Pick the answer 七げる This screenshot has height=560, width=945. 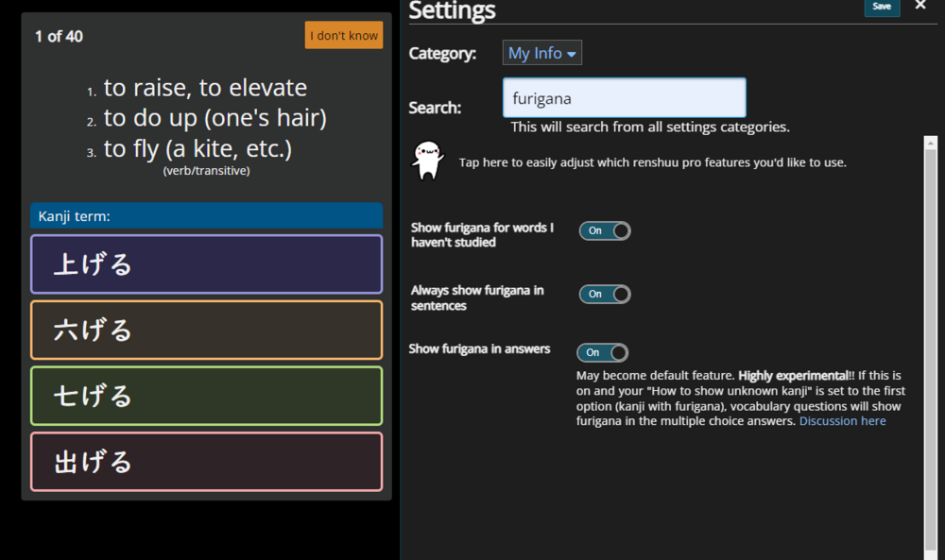[x=206, y=396]
